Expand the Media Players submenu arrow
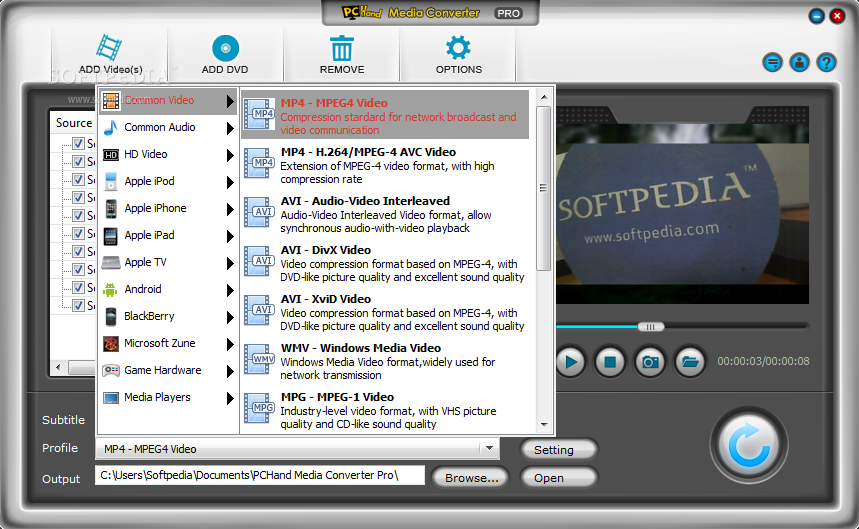The image size is (859, 529). click(230, 398)
